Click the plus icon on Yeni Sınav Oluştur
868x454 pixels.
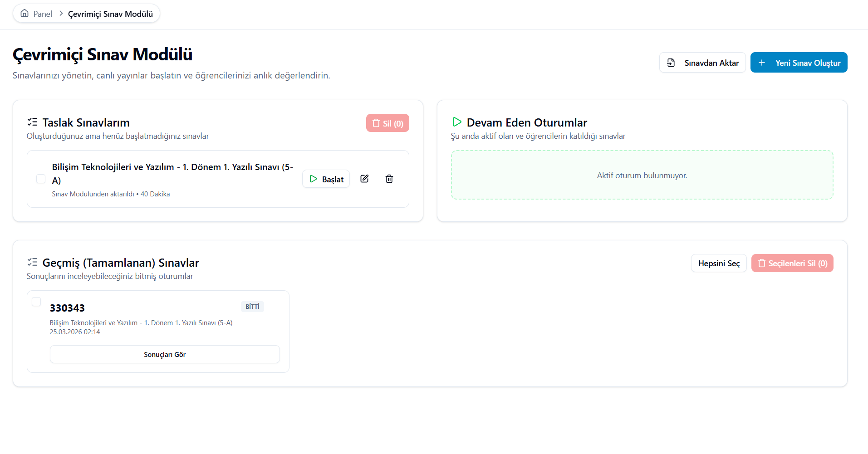coord(762,63)
